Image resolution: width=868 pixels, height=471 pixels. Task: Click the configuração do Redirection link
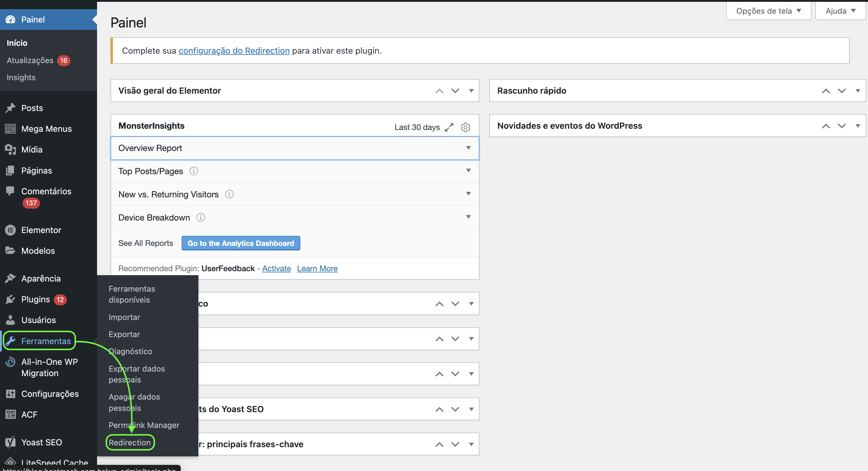234,51
